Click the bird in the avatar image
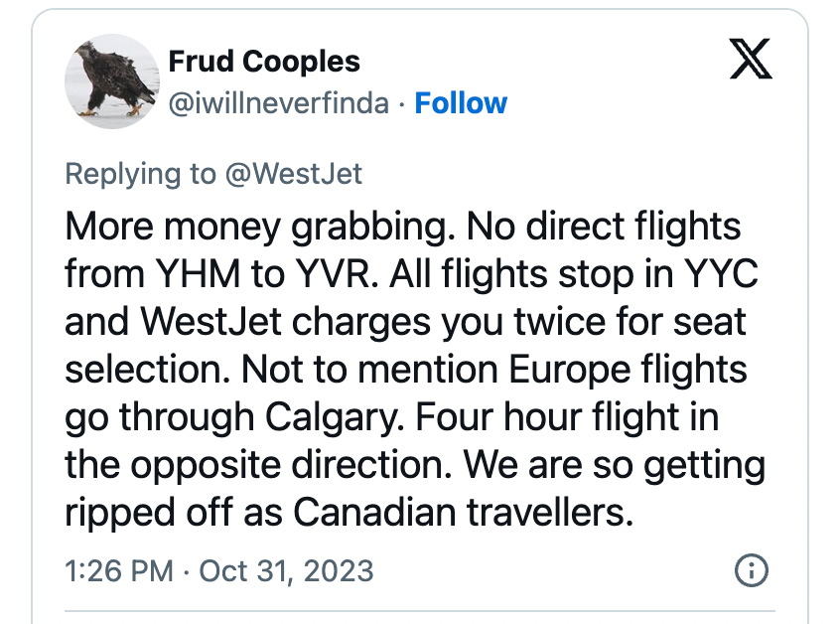840x624 pixels. click(x=114, y=79)
